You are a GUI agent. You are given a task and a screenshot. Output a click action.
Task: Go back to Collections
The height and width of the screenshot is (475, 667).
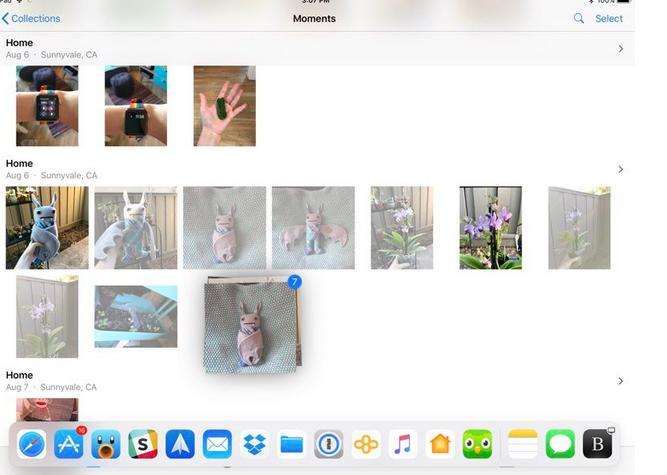[31, 19]
